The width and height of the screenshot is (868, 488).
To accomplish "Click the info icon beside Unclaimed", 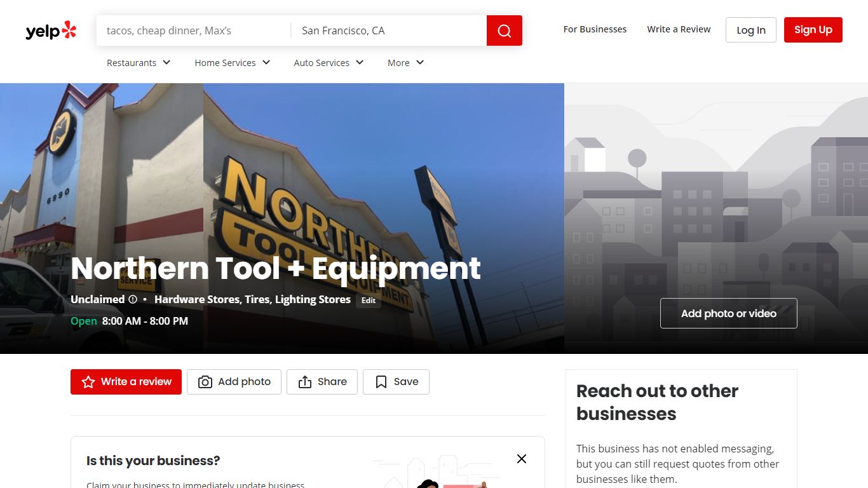I will tap(133, 299).
